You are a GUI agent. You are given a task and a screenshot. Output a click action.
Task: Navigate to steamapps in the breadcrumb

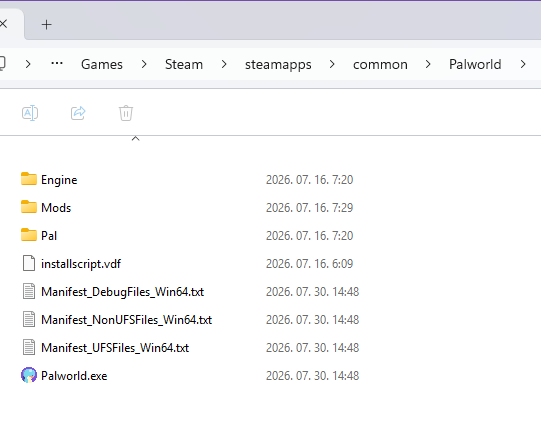[278, 65]
